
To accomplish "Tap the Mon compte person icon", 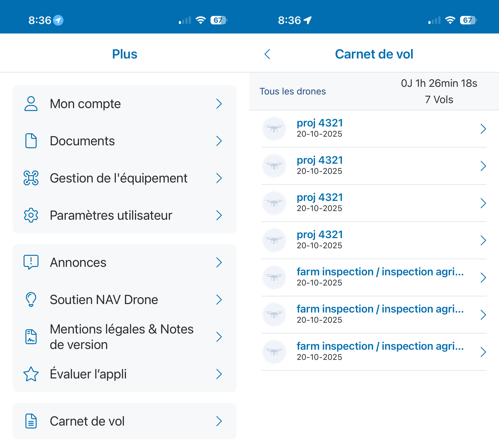I will point(31,104).
